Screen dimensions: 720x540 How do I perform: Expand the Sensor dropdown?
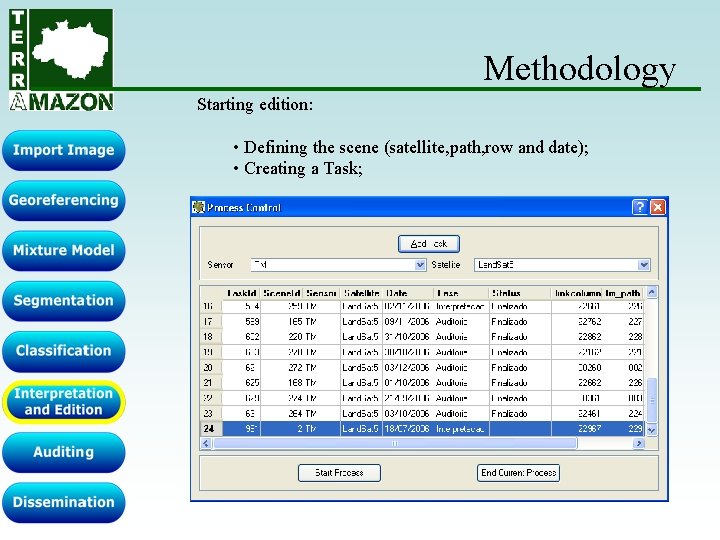pyautogui.click(x=420, y=265)
